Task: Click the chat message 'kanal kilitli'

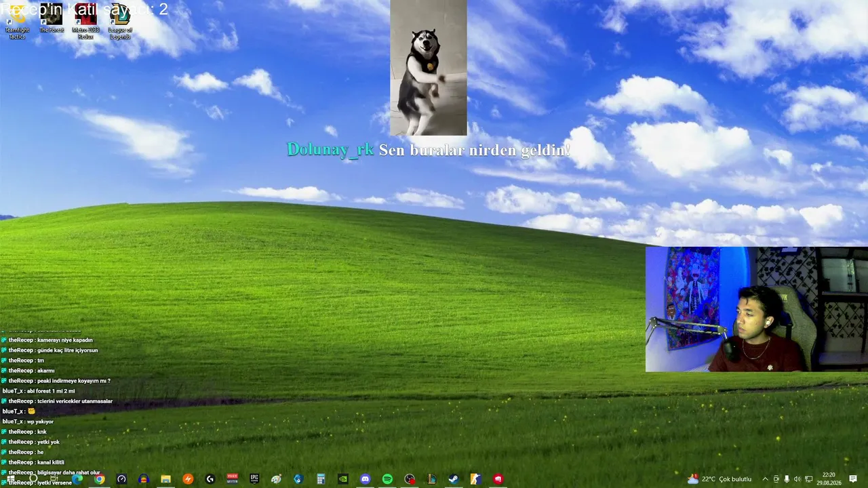Action: point(51,462)
